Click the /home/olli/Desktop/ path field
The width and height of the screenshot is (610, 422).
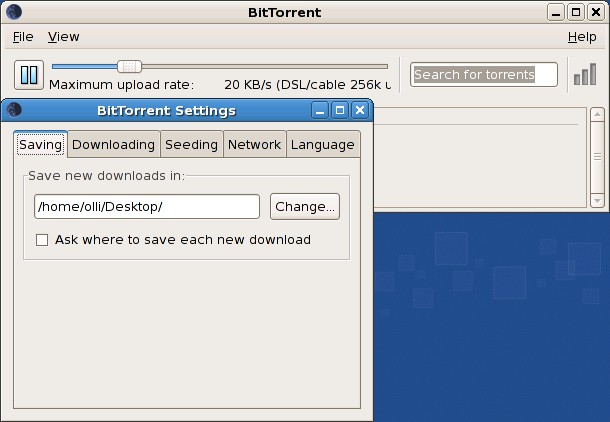point(147,207)
